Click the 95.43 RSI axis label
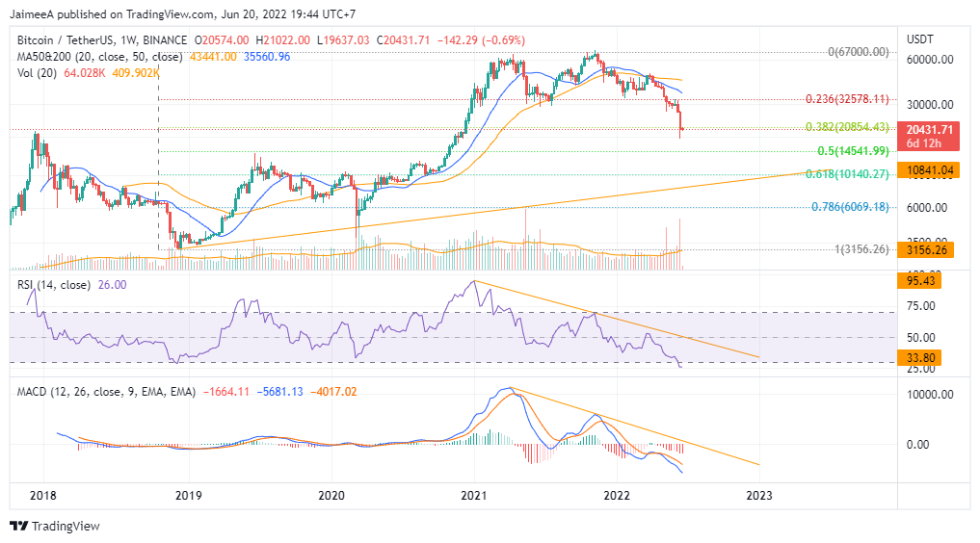 pyautogui.click(x=919, y=281)
